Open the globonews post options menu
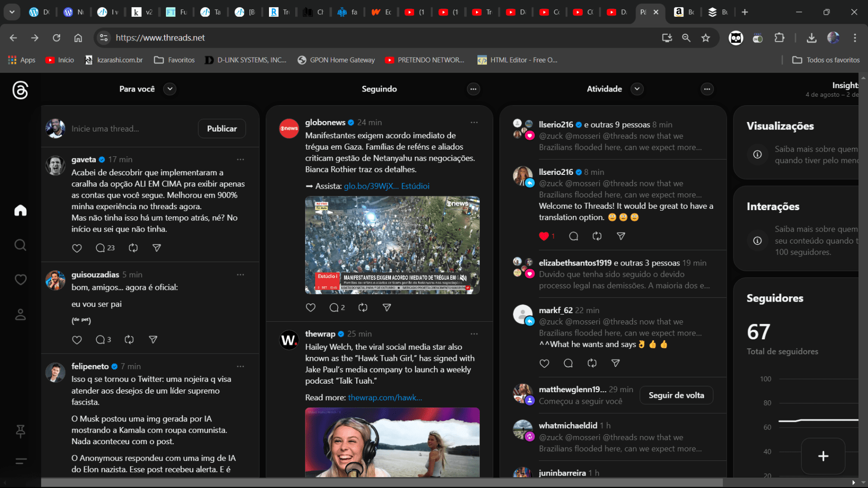This screenshot has height=488, width=868. click(x=474, y=122)
